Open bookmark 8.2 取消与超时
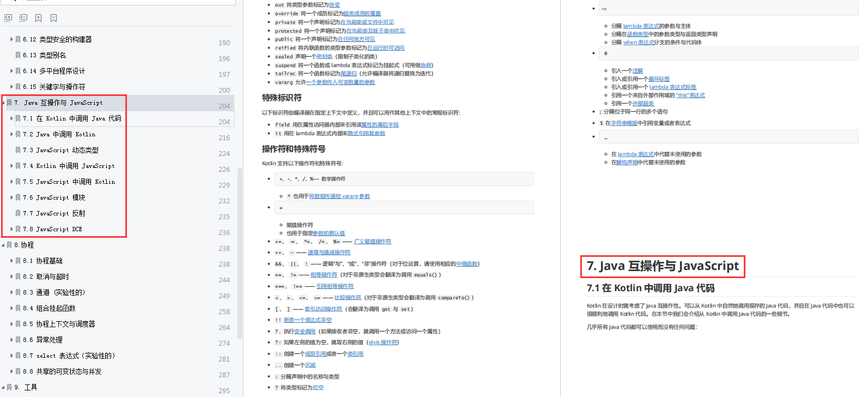The image size is (868, 397). point(46,276)
